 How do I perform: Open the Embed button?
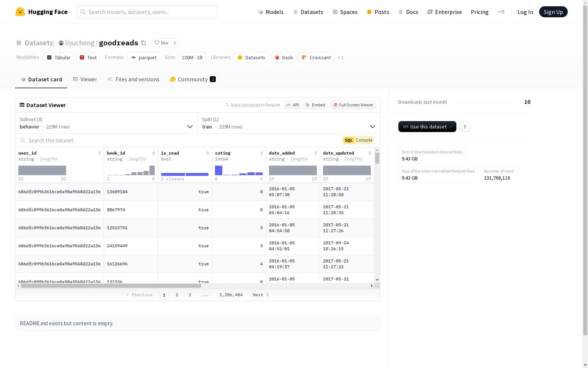[315, 105]
